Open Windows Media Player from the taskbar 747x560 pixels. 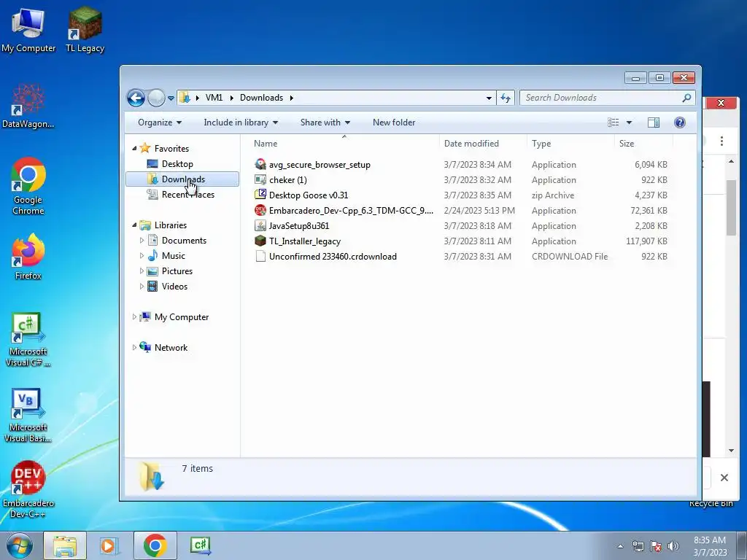pyautogui.click(x=109, y=545)
